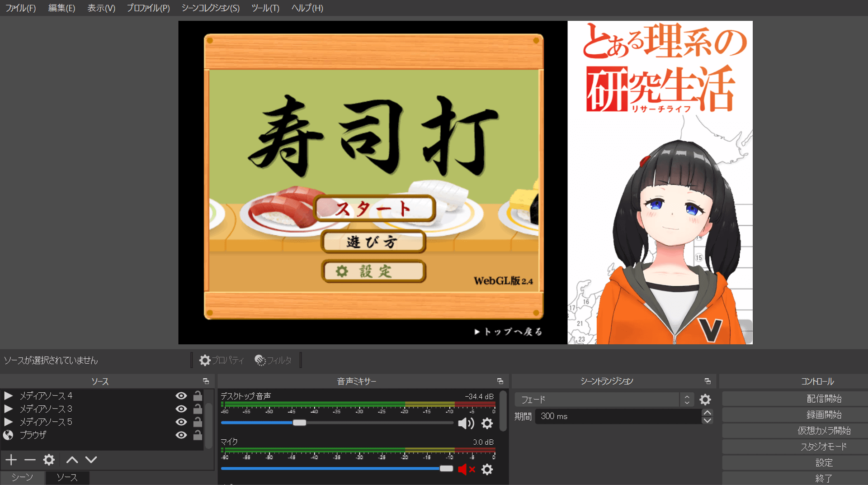
Task: Open transition properties gear icon
Action: pyautogui.click(x=705, y=399)
